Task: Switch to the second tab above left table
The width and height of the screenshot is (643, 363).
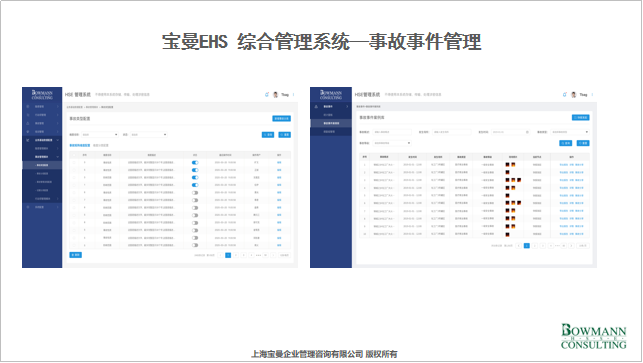Action: pos(101,146)
